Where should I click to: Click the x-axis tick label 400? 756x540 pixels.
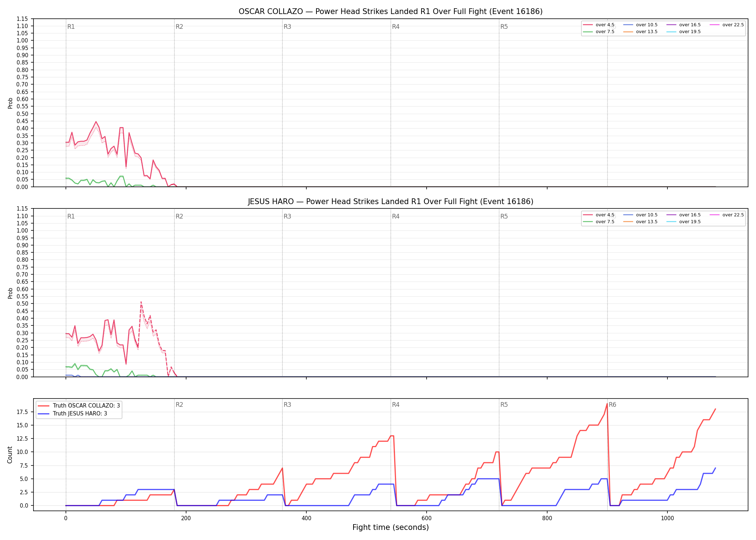[x=306, y=518]
